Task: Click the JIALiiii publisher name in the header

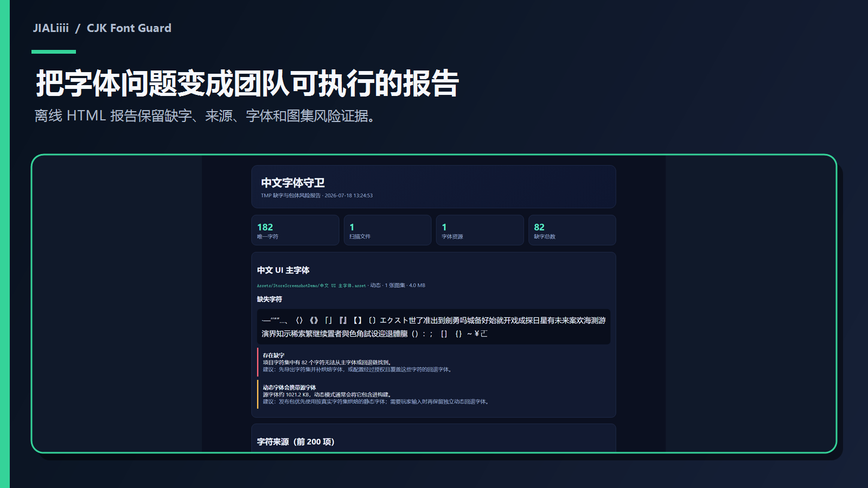Action: click(x=51, y=28)
